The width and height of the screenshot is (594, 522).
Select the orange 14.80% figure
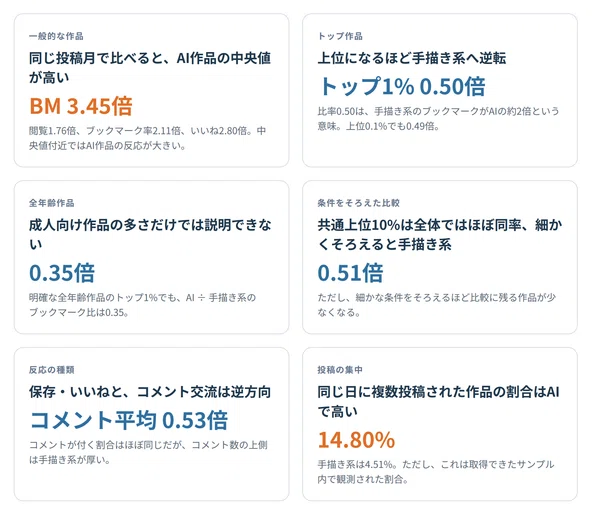356,439
